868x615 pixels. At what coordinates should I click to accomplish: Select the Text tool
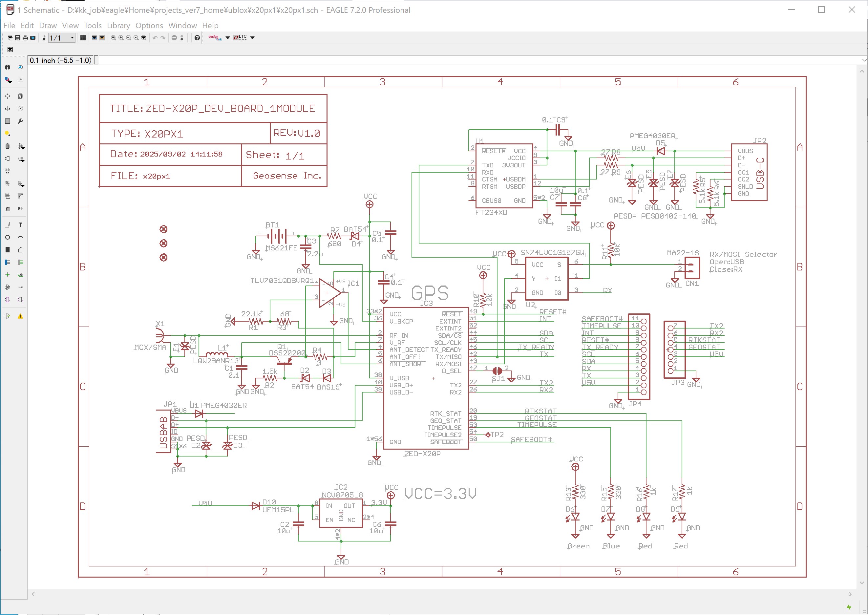coord(20,225)
